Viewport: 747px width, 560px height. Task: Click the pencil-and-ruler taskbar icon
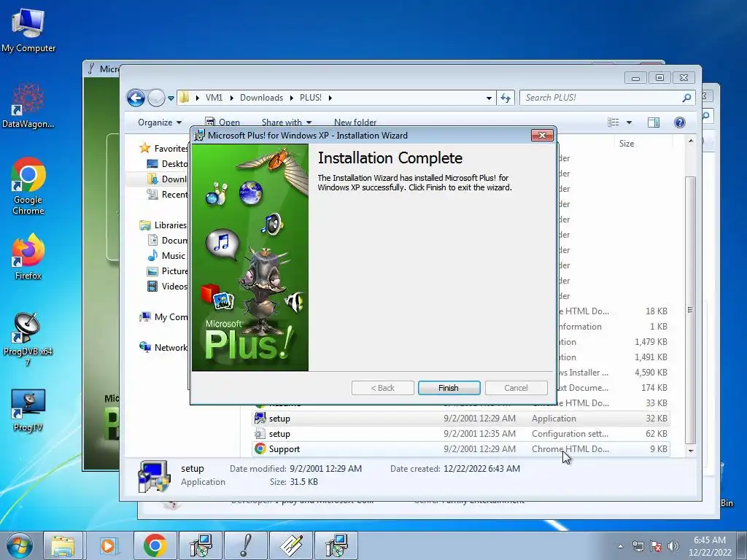291,545
